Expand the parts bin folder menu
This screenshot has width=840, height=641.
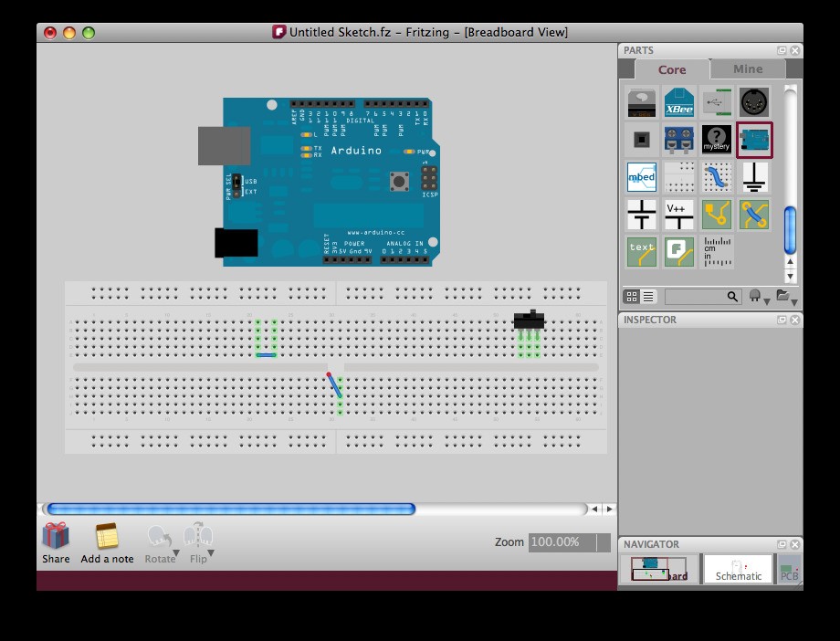[785, 297]
